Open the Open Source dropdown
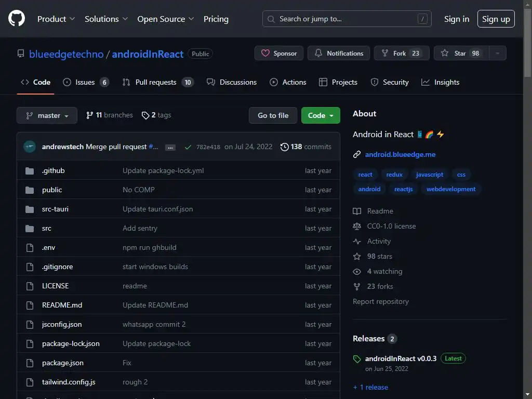Viewport: 532px width, 399px height. 166,19
